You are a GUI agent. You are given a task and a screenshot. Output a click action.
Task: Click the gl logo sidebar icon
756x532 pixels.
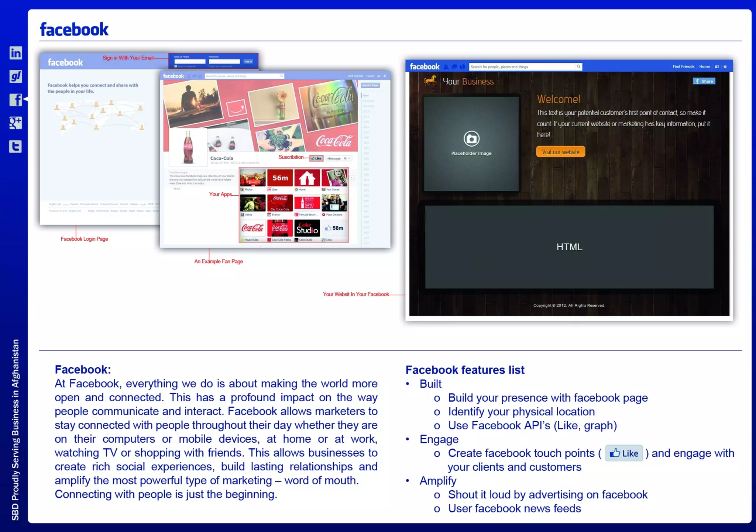16,76
